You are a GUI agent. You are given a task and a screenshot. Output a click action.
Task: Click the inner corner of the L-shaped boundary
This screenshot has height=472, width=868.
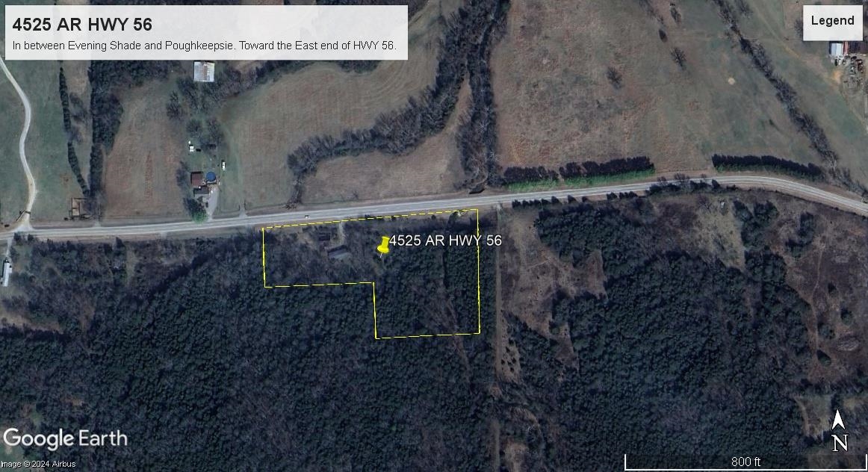pos(374,283)
